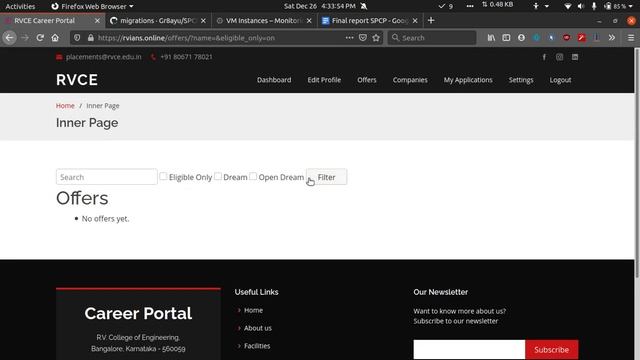Open GNOME Activities overview
The image size is (640, 360).
pos(20,6)
